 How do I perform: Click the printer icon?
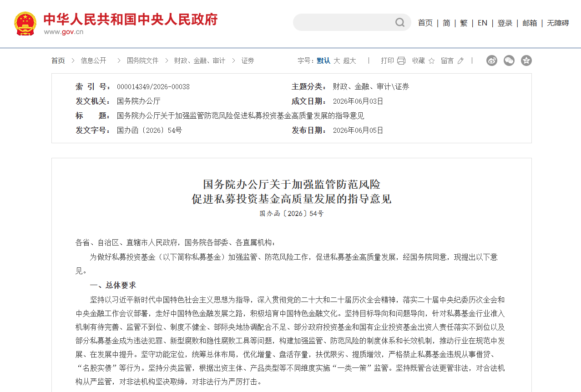click(401, 60)
